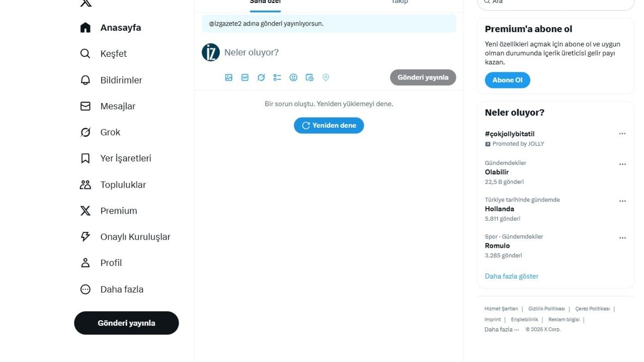Viewport: 644px width, 362px height.
Task: Open options menu for Hollanda trend
Action: coord(622,201)
